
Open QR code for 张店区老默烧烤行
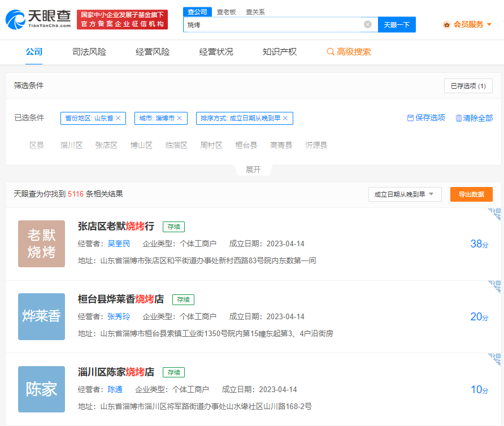click(495, 214)
